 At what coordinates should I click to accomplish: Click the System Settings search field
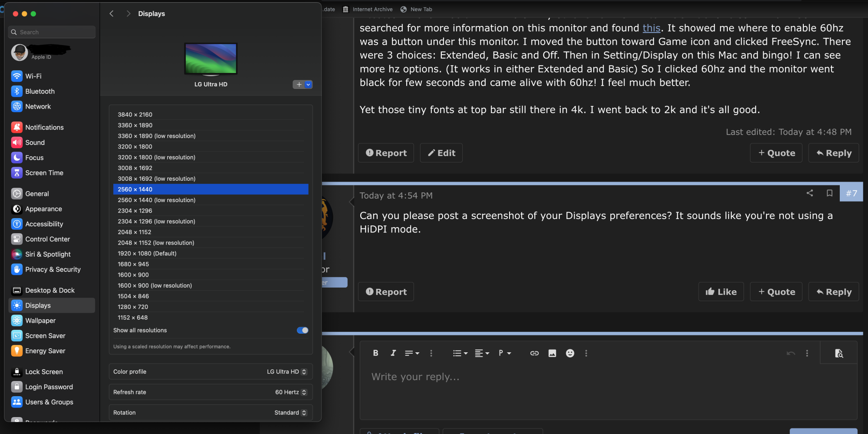coord(52,32)
